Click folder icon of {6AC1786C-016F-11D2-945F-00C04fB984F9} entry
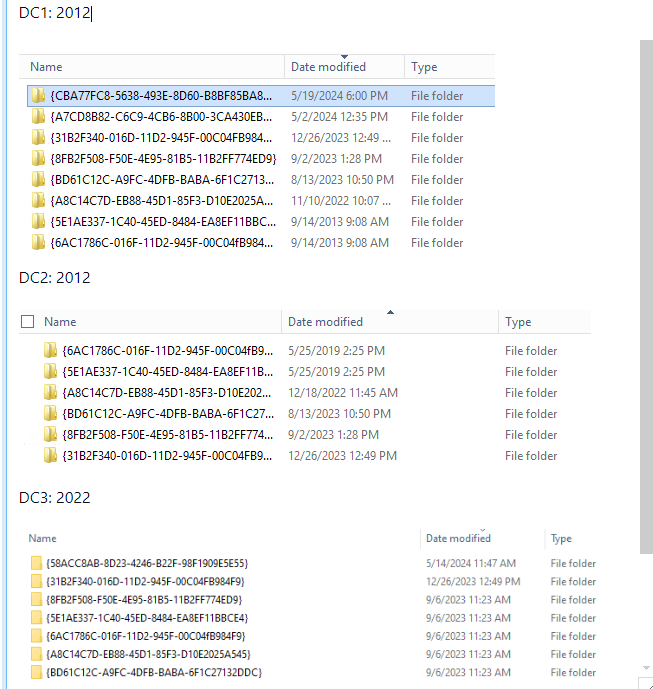This screenshot has height=689, width=653. point(36,636)
